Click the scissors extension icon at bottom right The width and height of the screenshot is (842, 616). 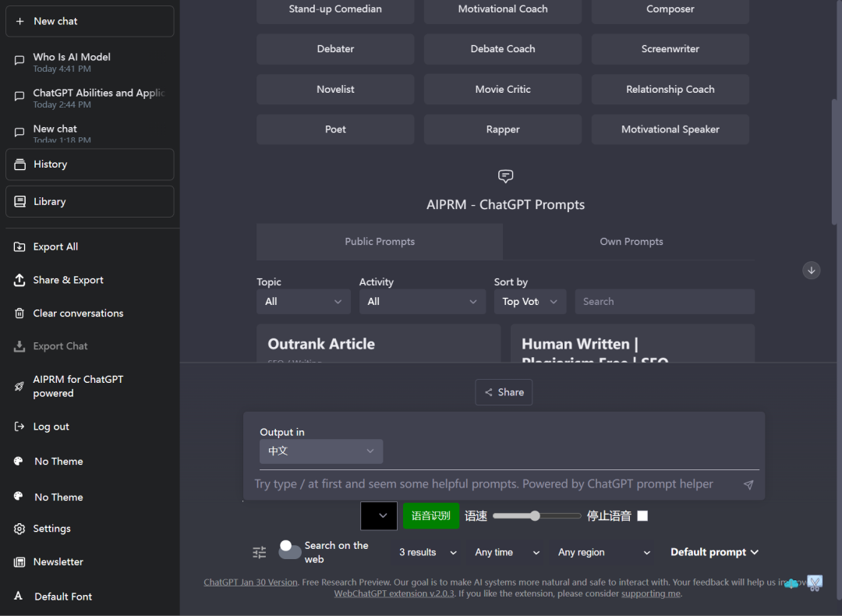pyautogui.click(x=815, y=583)
